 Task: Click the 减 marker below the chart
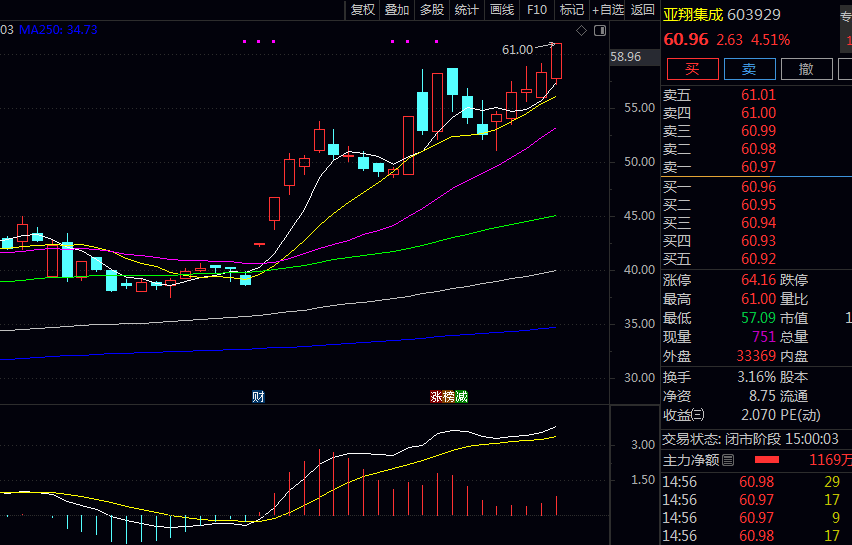[461, 397]
